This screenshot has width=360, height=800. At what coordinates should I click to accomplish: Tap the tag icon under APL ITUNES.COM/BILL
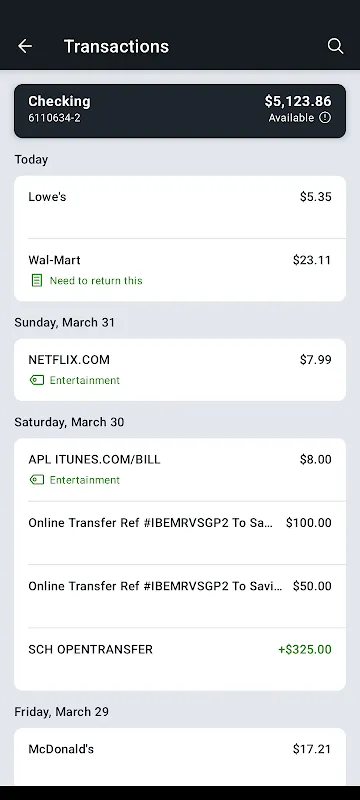click(37, 480)
